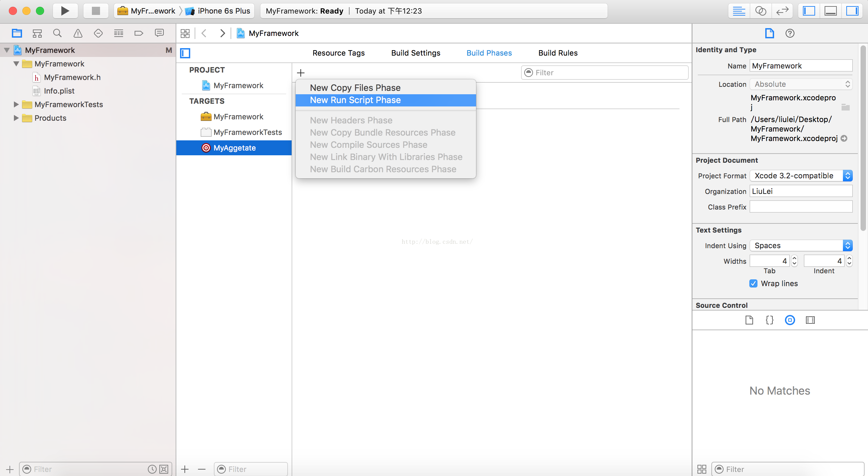Reveal full path in Finder arrow
The image size is (868, 476).
pyautogui.click(x=844, y=138)
